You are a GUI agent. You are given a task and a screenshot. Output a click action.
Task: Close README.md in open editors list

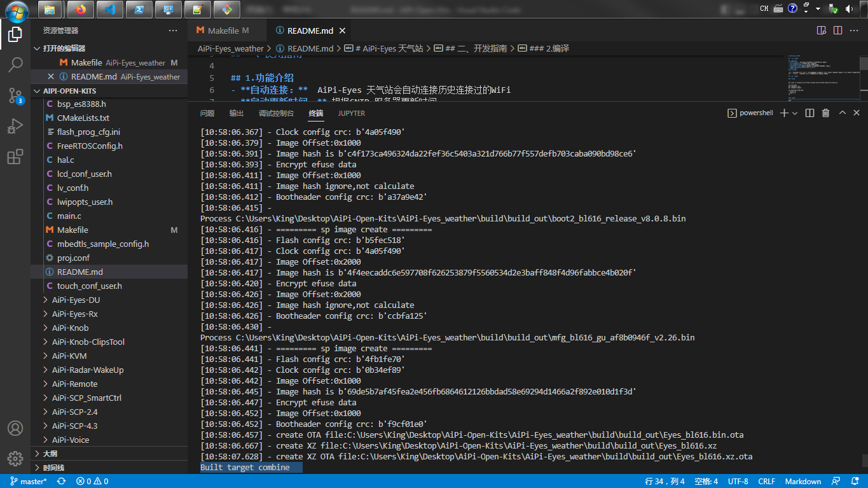tap(51, 76)
